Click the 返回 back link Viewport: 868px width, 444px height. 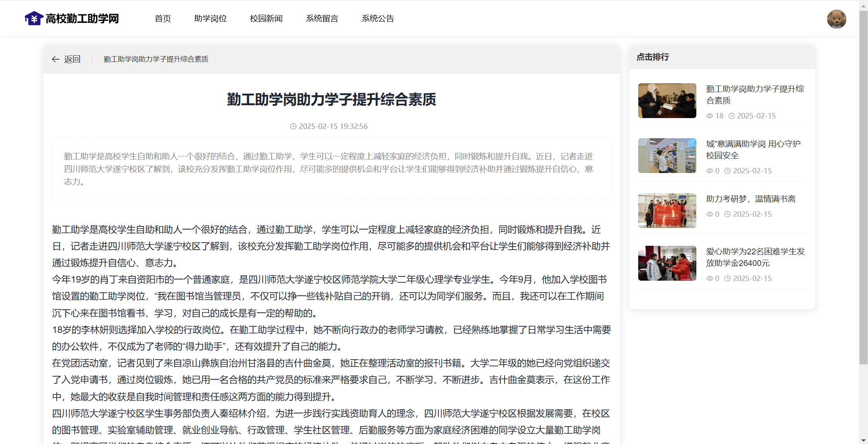click(72, 59)
